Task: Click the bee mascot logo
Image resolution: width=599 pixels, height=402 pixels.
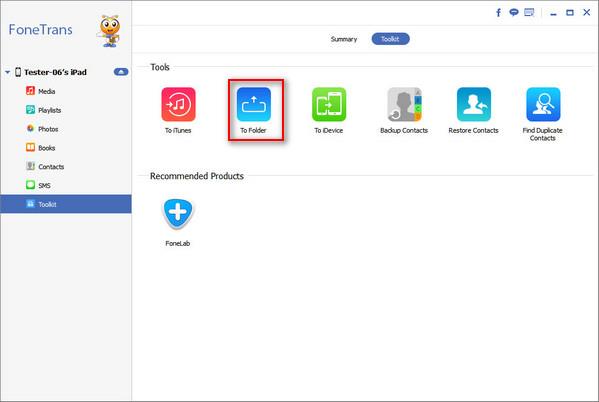Action: point(110,31)
